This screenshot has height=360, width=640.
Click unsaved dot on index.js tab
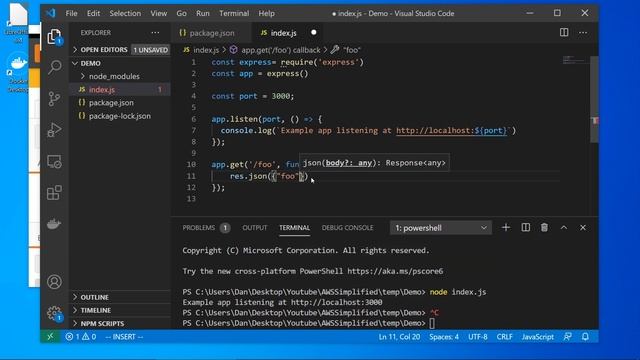click(313, 32)
